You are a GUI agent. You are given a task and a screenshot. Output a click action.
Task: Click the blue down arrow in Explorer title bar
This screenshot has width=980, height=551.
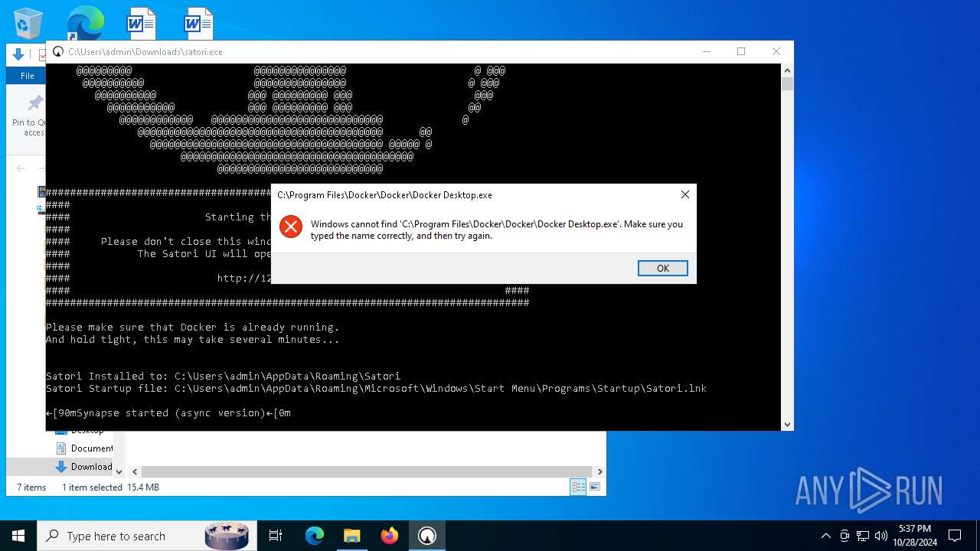pos(18,54)
